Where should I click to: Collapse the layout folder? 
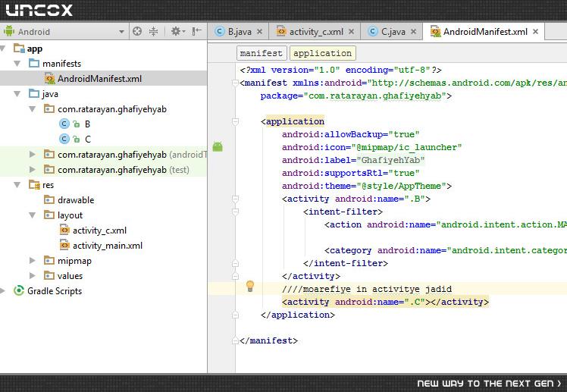pos(32,215)
